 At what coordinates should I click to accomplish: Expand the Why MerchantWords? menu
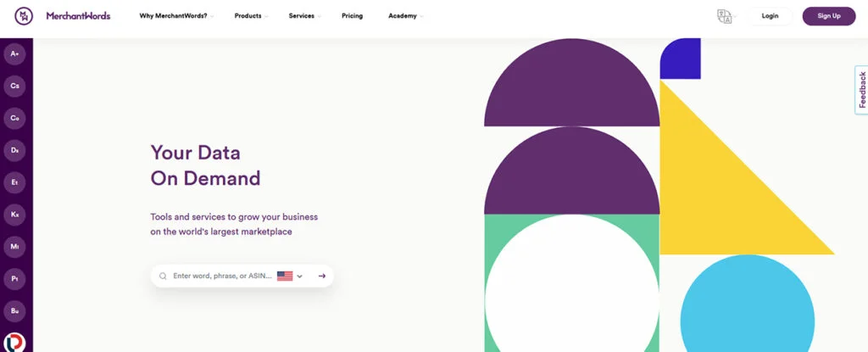click(176, 16)
